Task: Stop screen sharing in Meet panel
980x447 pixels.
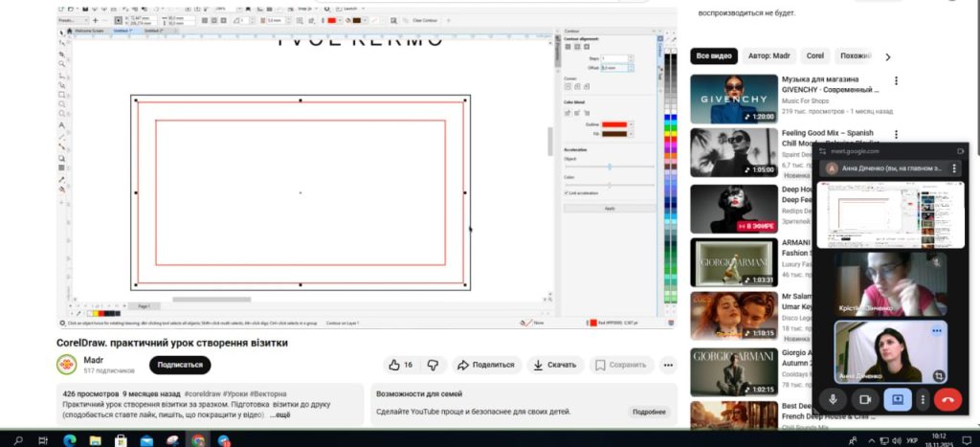Action: tap(897, 400)
